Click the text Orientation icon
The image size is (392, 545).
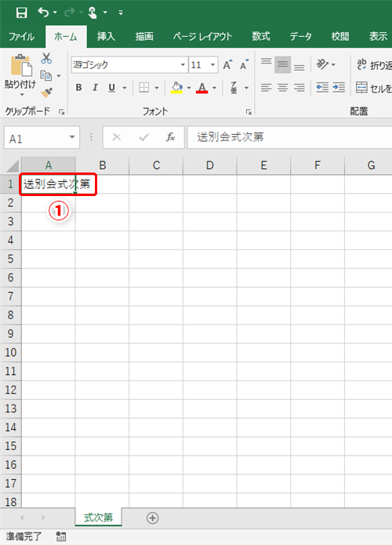(x=322, y=64)
